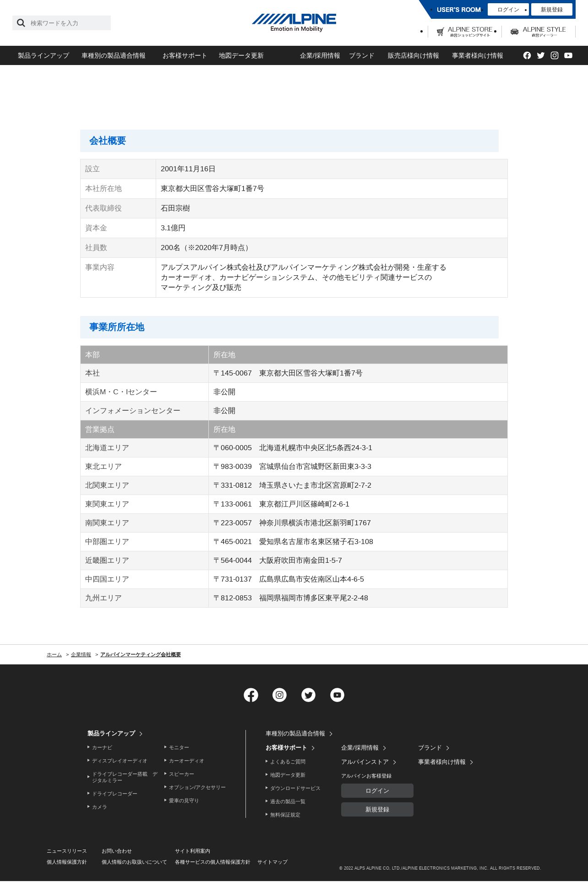Select ブランド in navigation bar
588x882 pixels.
(362, 55)
